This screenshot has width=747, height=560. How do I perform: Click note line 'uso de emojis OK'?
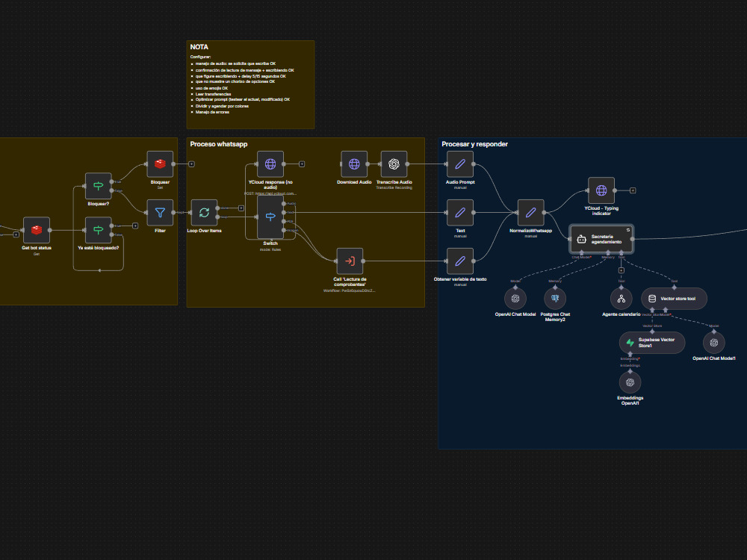pos(211,88)
